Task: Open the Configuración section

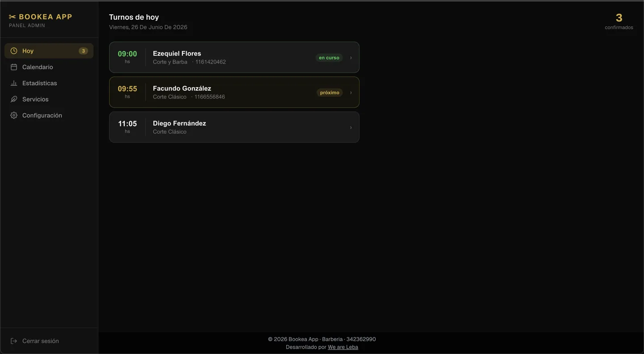Action: 49,115
